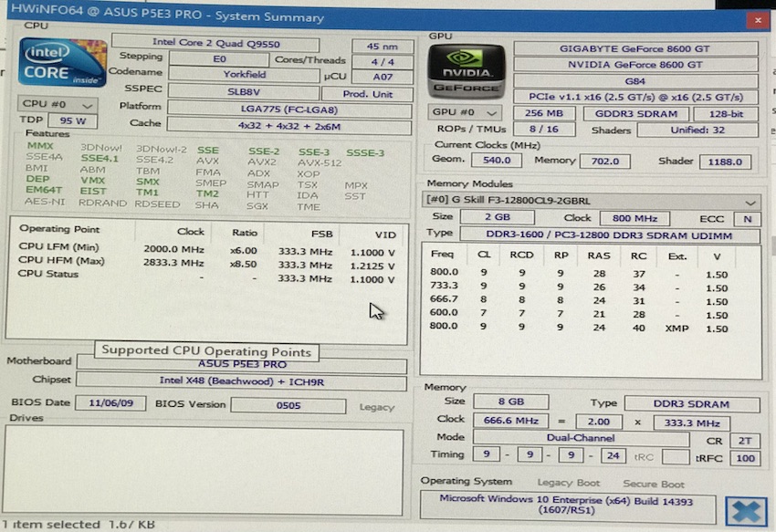The image size is (776, 532).
Task: Click the NVIDIA GeForce logo
Action: pyautogui.click(x=467, y=72)
